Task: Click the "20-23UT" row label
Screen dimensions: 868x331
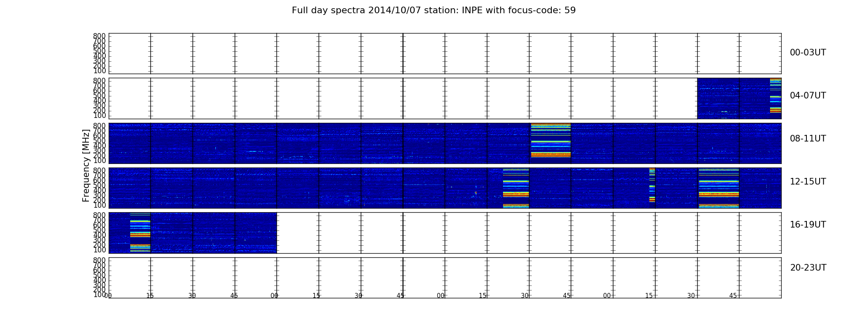Action: (x=808, y=268)
